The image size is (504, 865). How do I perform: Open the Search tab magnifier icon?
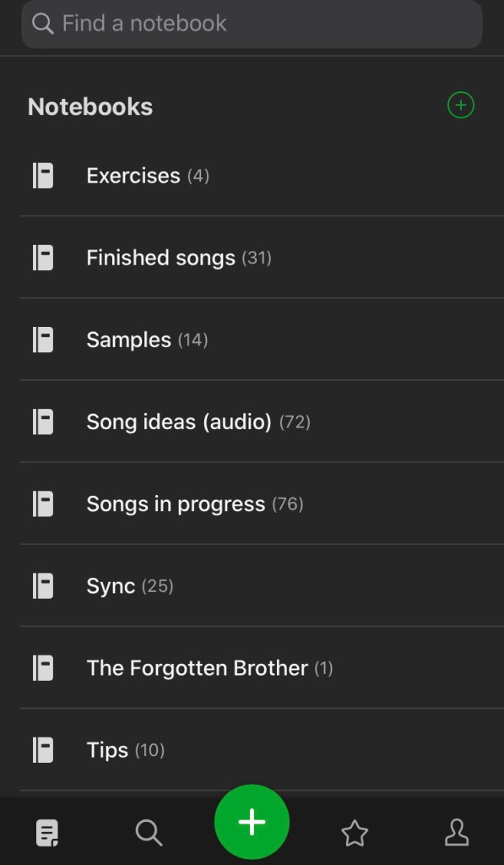tap(149, 832)
